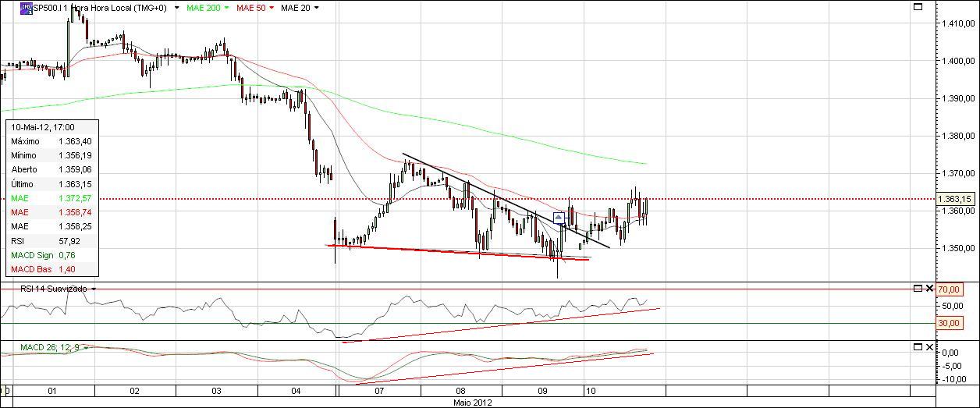The height and width of the screenshot is (408, 980).
Task: Maximize the RSI 14 indicator panel
Action: 918,289
